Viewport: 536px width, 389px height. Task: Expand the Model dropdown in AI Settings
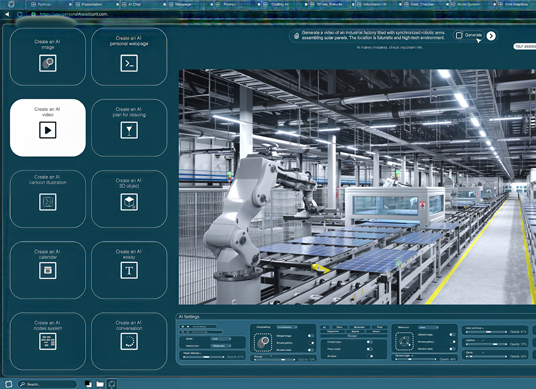click(x=220, y=339)
